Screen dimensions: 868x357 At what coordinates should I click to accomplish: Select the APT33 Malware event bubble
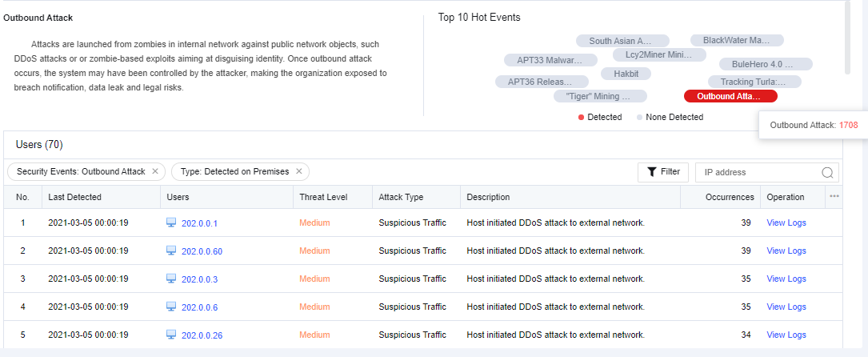click(x=550, y=60)
